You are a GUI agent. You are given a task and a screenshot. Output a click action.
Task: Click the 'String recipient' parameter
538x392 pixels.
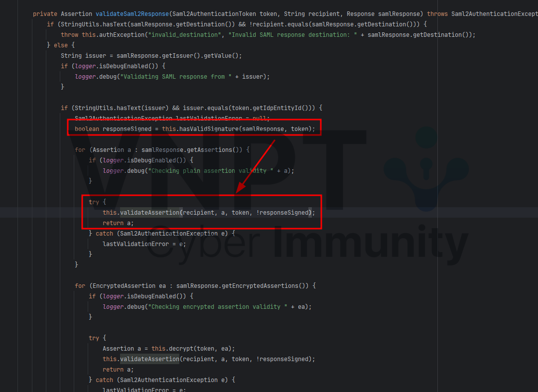(311, 14)
